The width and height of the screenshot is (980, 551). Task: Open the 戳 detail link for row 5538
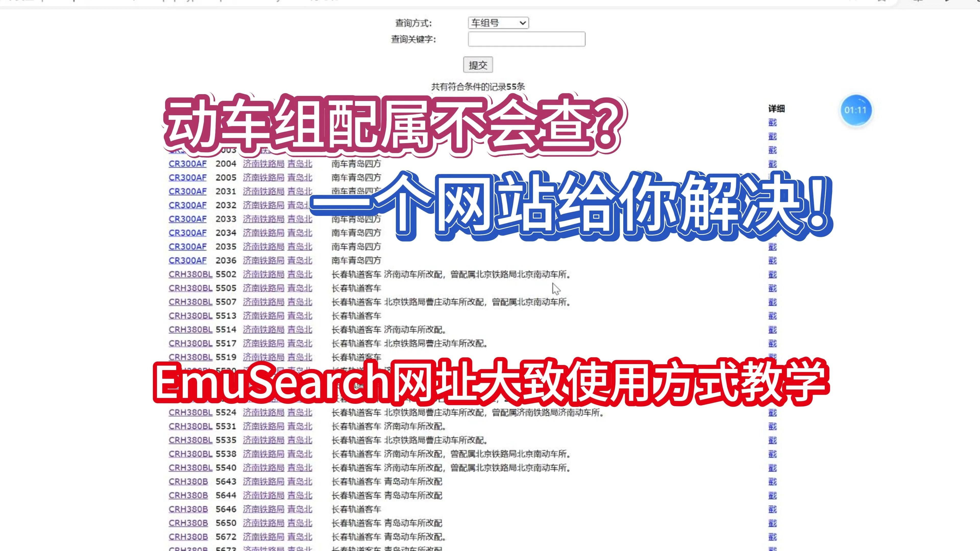(x=772, y=454)
